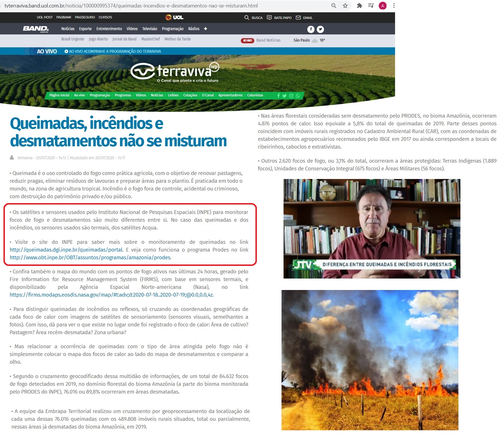Open Ao vivo in green menu
Screen dimensions: 504x436
[x=79, y=95]
